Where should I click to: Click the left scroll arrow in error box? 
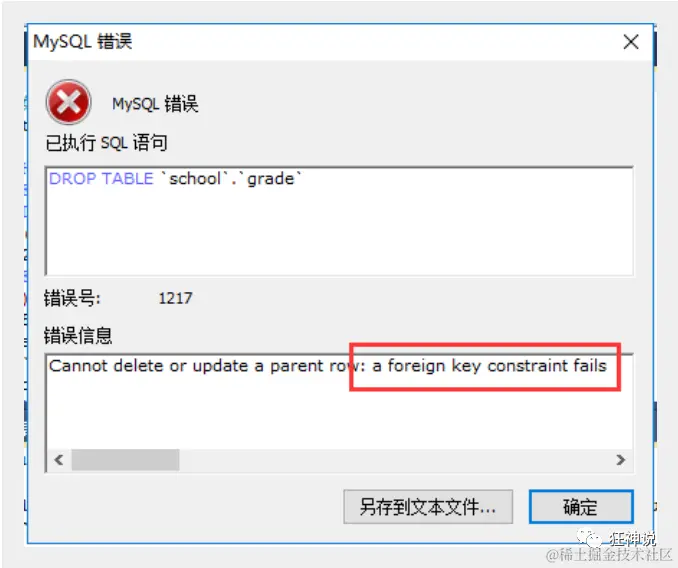pos(59,460)
